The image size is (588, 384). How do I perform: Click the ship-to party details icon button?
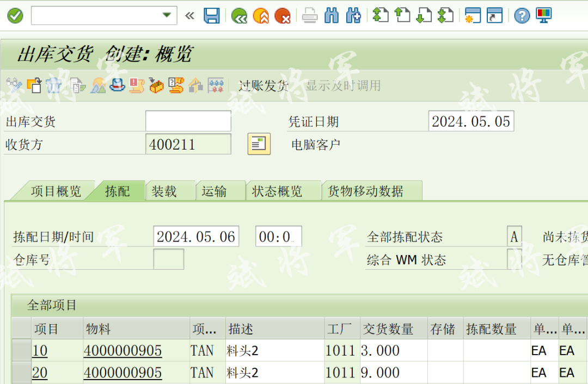(x=259, y=144)
